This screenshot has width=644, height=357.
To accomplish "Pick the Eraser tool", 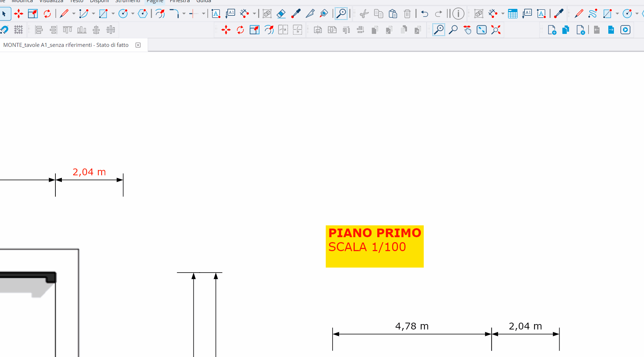I will pos(281,14).
